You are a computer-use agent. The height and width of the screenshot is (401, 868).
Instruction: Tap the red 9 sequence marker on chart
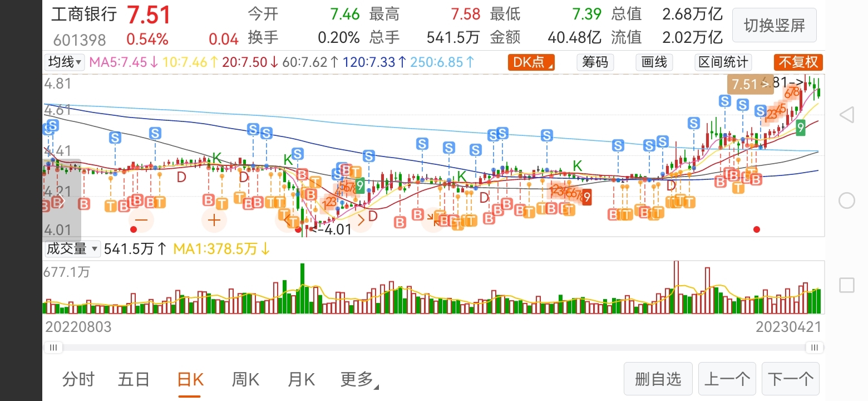(x=587, y=197)
